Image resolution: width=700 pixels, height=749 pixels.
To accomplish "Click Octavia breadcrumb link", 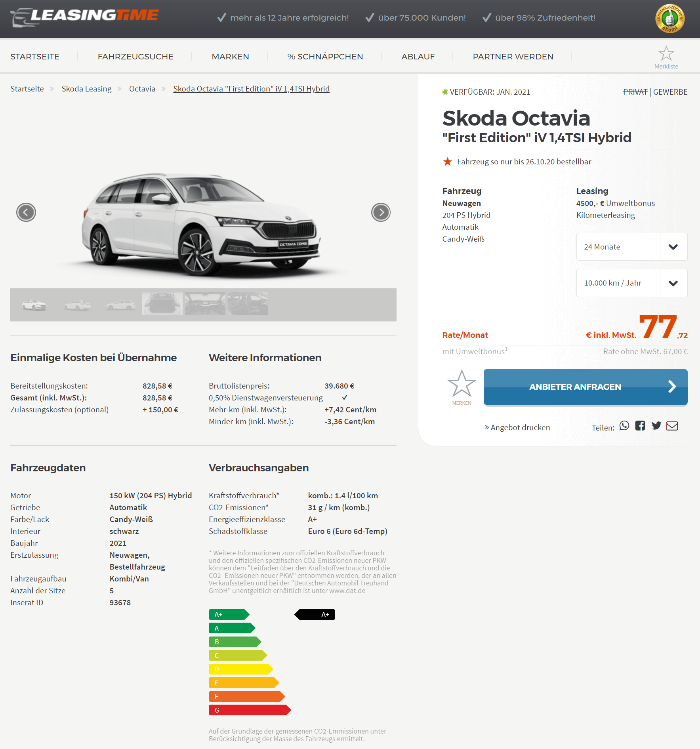I will pyautogui.click(x=142, y=89).
